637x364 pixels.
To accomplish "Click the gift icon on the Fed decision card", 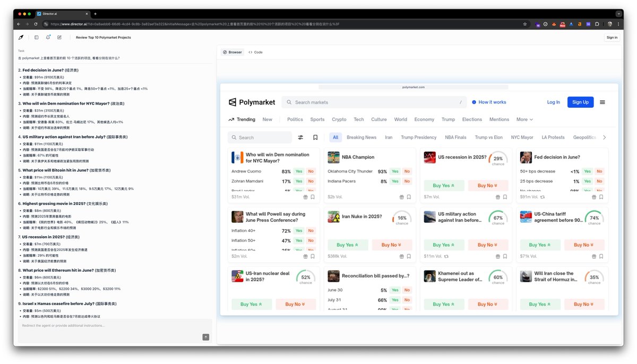I will point(594,197).
